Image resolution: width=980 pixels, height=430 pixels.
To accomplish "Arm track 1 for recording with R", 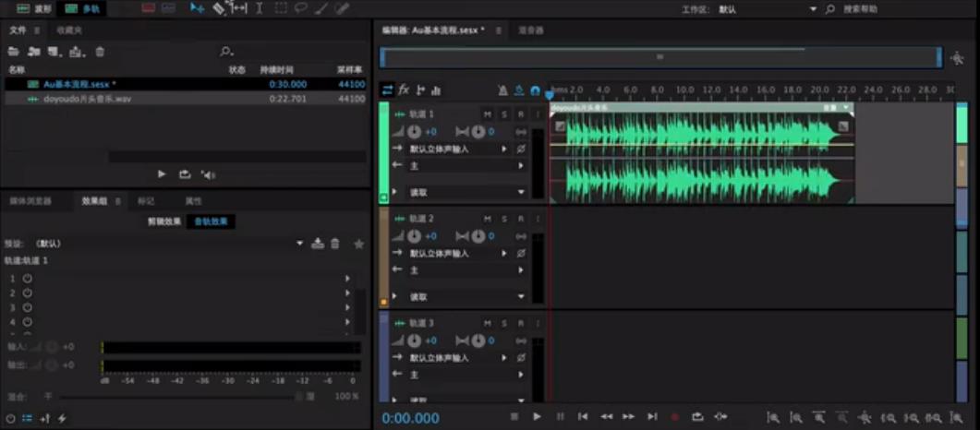I will [521, 113].
